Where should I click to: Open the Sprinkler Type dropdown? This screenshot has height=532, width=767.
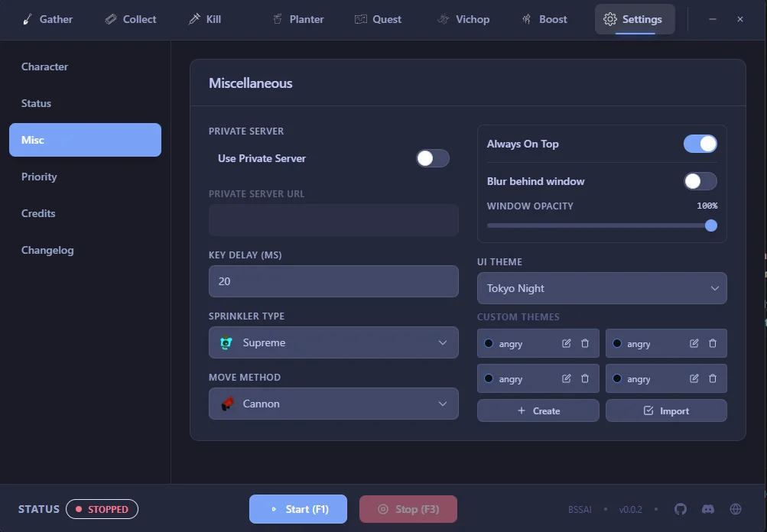point(333,342)
